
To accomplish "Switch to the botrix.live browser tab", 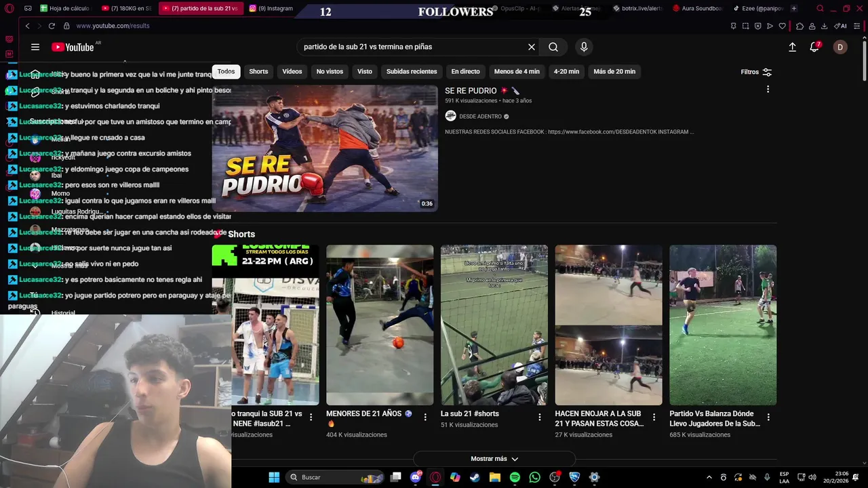I will pos(637,8).
